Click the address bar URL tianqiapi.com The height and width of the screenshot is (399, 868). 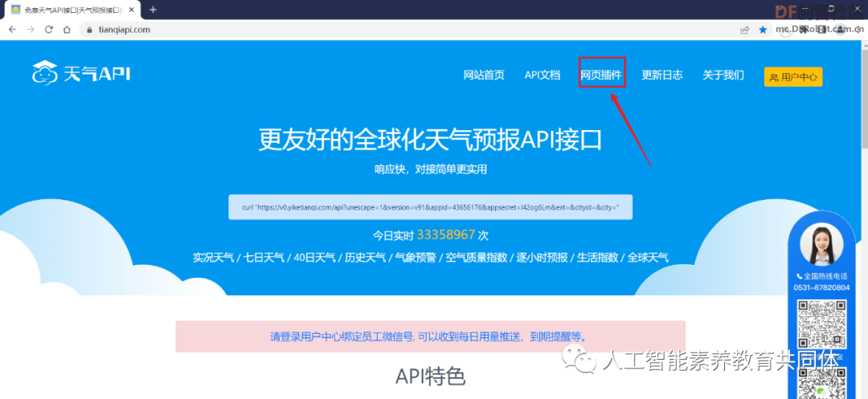(125, 30)
